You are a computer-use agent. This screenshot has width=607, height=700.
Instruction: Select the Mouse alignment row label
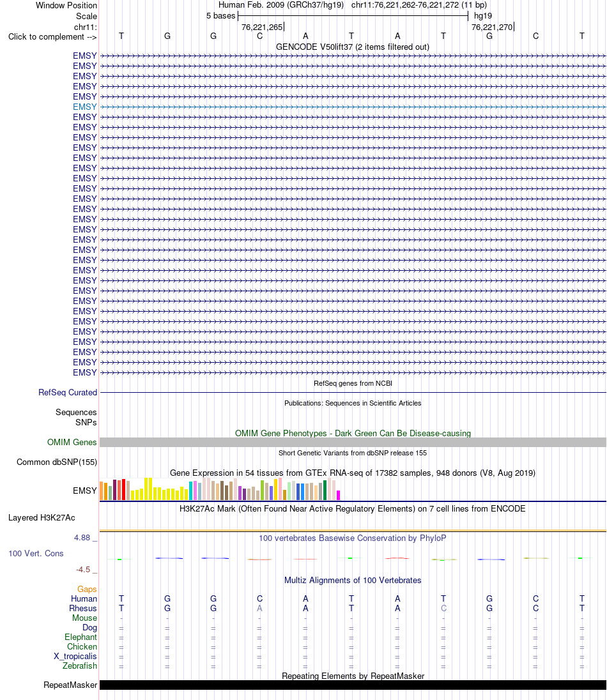point(84,618)
